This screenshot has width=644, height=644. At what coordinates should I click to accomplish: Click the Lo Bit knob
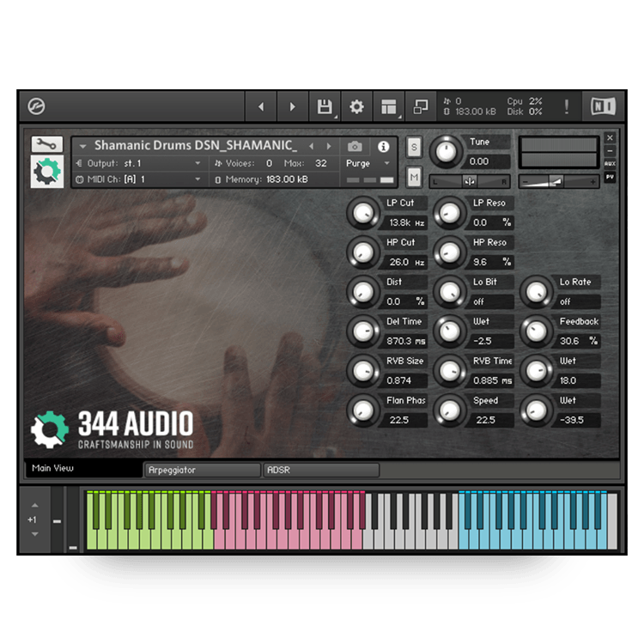point(450,292)
